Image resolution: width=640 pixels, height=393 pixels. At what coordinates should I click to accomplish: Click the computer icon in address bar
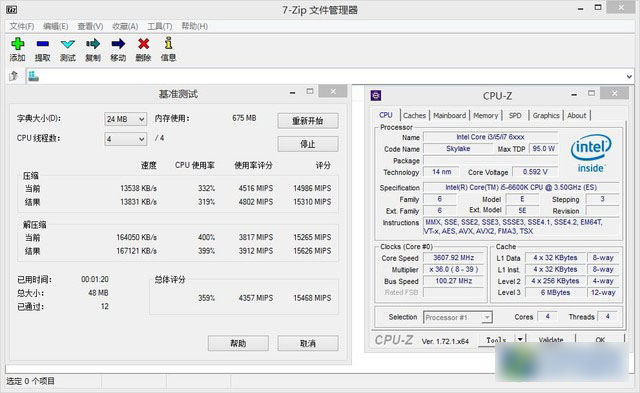33,76
